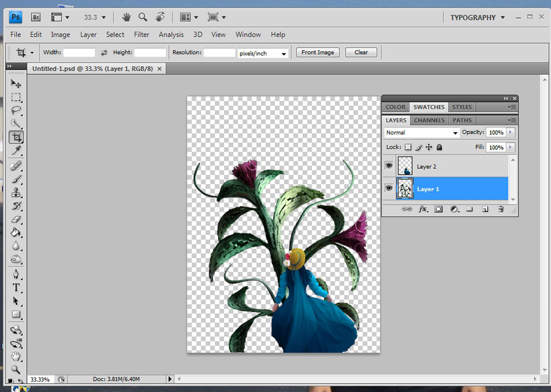
Task: Link layers at Layers panel bottom
Action: pos(407,209)
